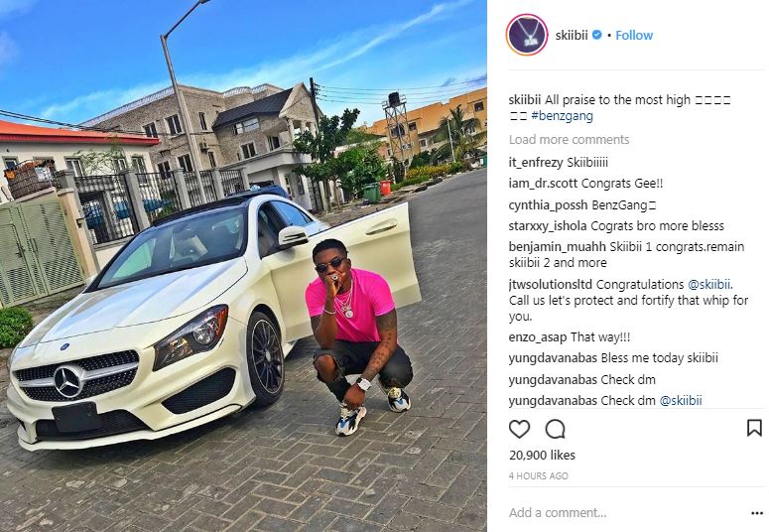This screenshot has width=769, height=532.
Task: Open jtwsolutionsltd commenter profile
Action: [x=551, y=285]
